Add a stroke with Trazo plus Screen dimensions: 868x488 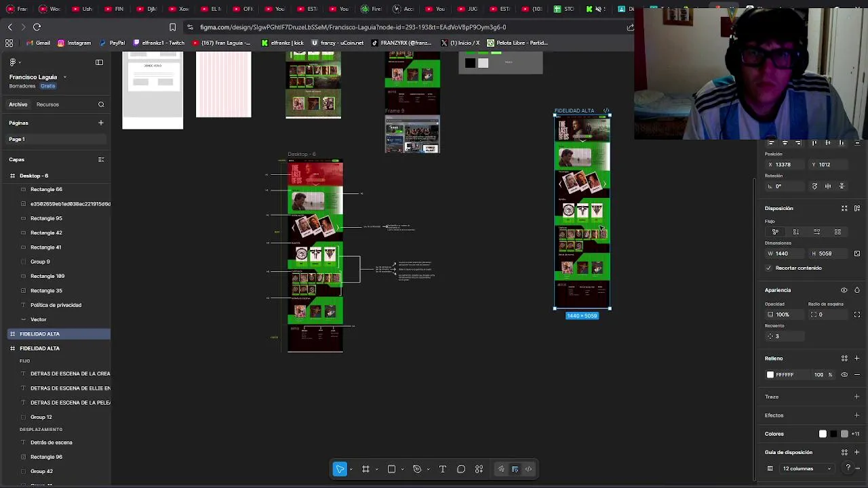pos(857,396)
